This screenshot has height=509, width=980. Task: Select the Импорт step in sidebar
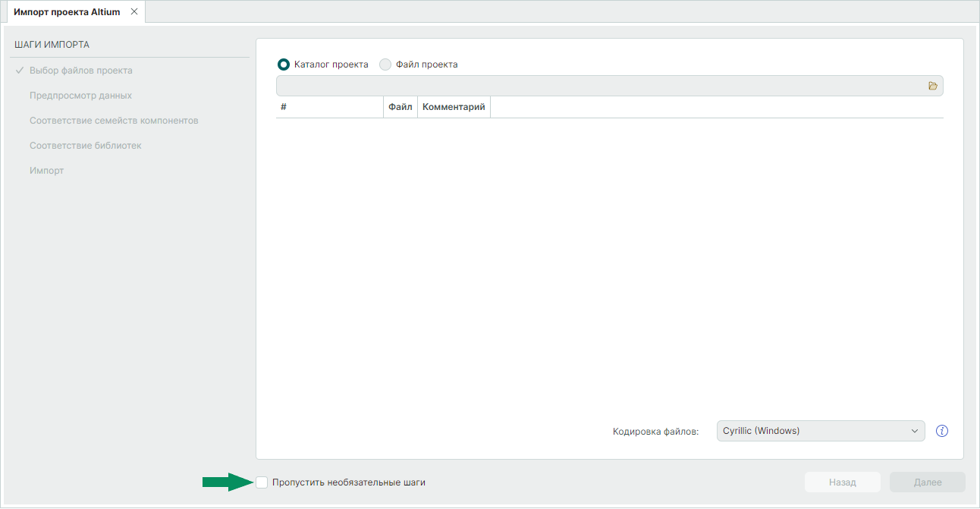[47, 171]
